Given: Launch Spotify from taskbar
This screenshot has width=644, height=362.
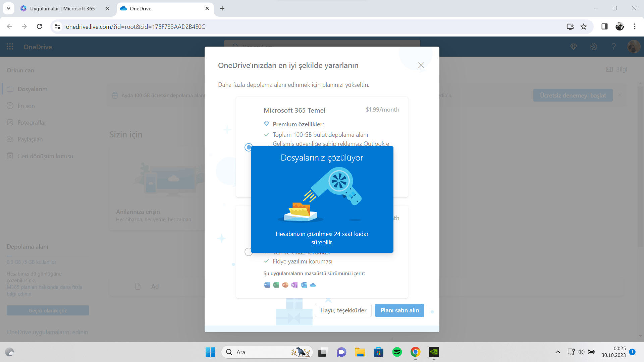Looking at the screenshot, I should [397, 352].
